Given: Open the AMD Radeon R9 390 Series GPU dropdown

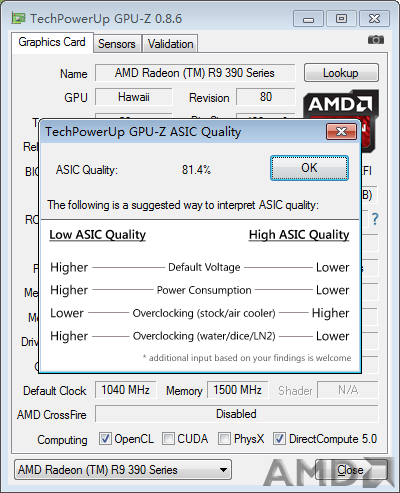Looking at the screenshot, I should point(123,470).
